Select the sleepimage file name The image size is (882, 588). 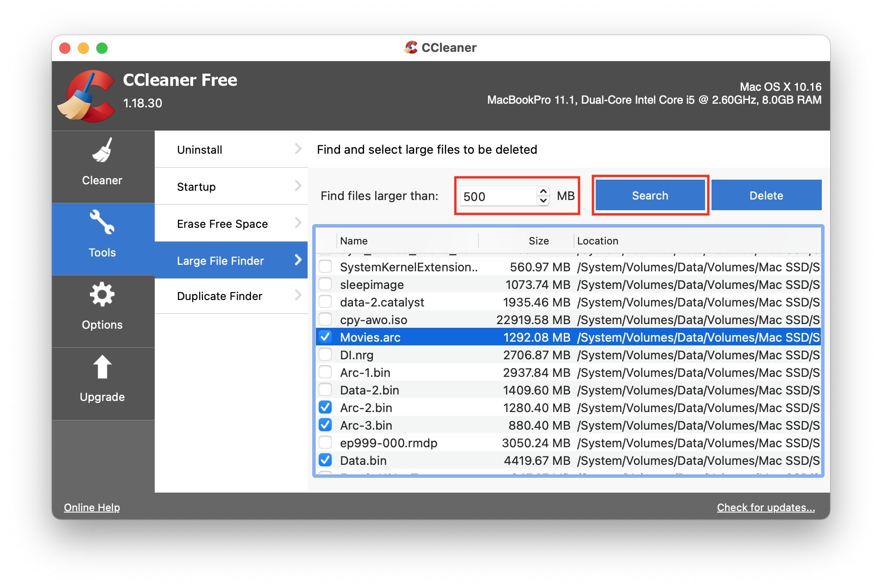(x=372, y=285)
